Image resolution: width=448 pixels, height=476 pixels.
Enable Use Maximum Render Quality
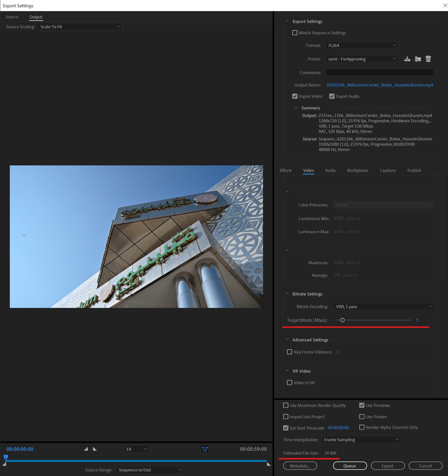(286, 405)
